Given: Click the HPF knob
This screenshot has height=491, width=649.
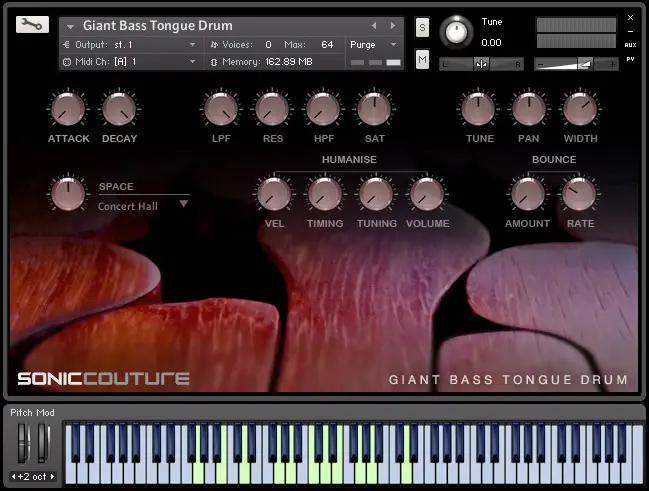Looking at the screenshot, I should (323, 109).
